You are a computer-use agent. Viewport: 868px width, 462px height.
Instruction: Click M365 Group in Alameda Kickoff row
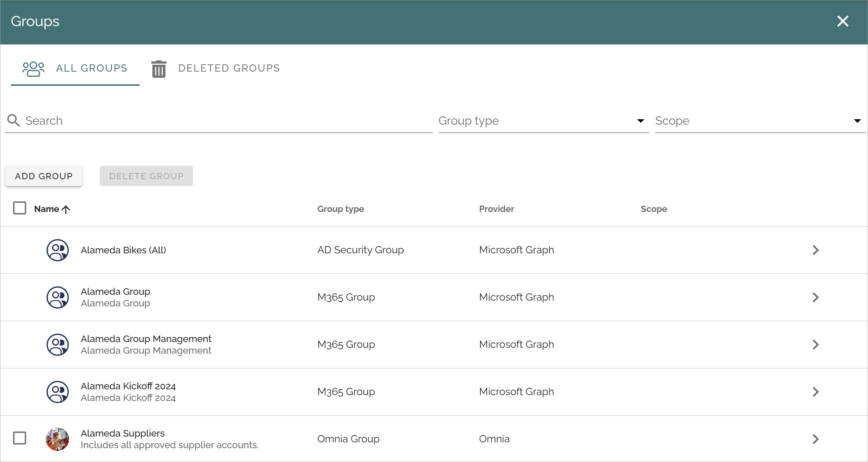(346, 392)
